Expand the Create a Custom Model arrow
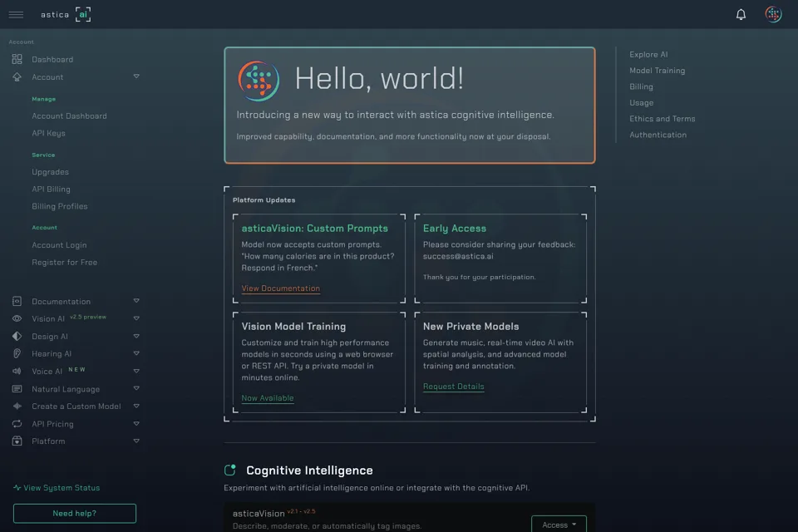 coord(136,406)
